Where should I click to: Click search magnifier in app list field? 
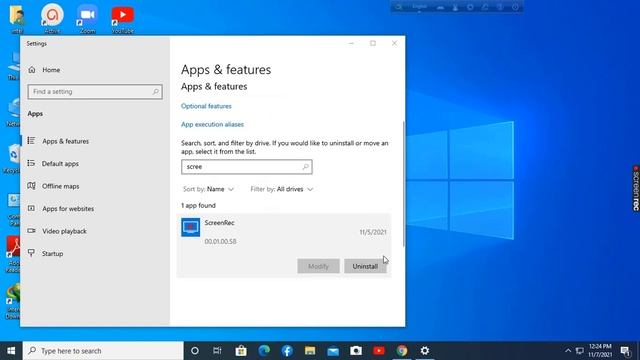click(305, 167)
